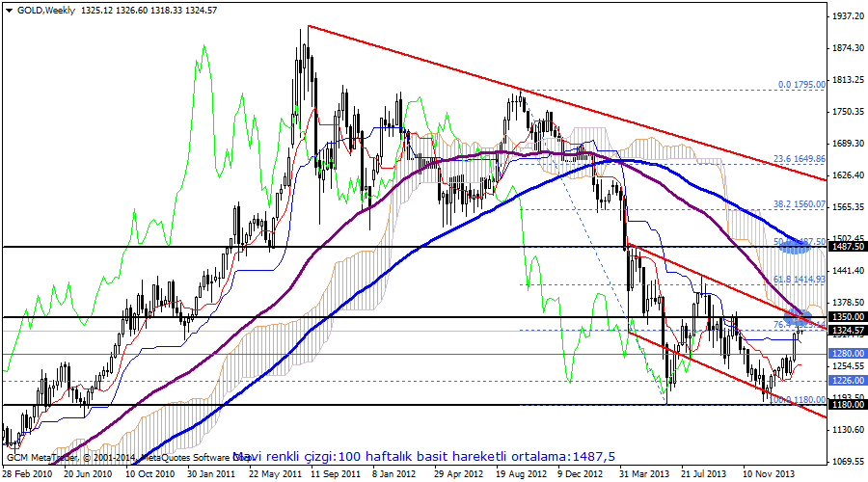Click the black 1180.00 level tag
Screen dimensions: 868x482
[848, 405]
